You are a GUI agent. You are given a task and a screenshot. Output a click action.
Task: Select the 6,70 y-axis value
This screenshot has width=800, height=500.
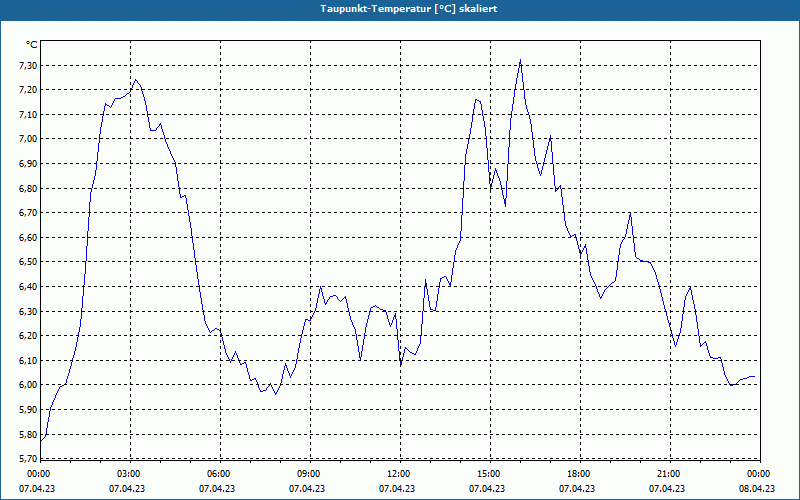pos(28,213)
